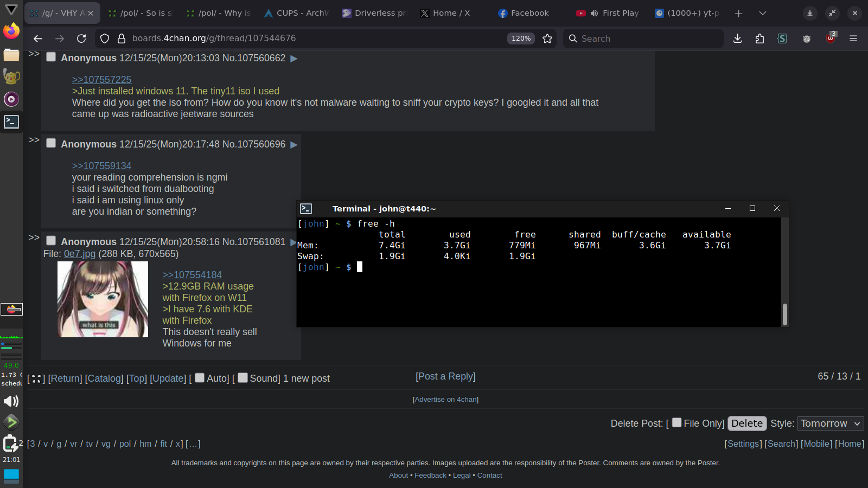Viewport: 868px width, 488px height.
Task: Tick the checkbox for post No.107560696
Action: click(x=51, y=143)
